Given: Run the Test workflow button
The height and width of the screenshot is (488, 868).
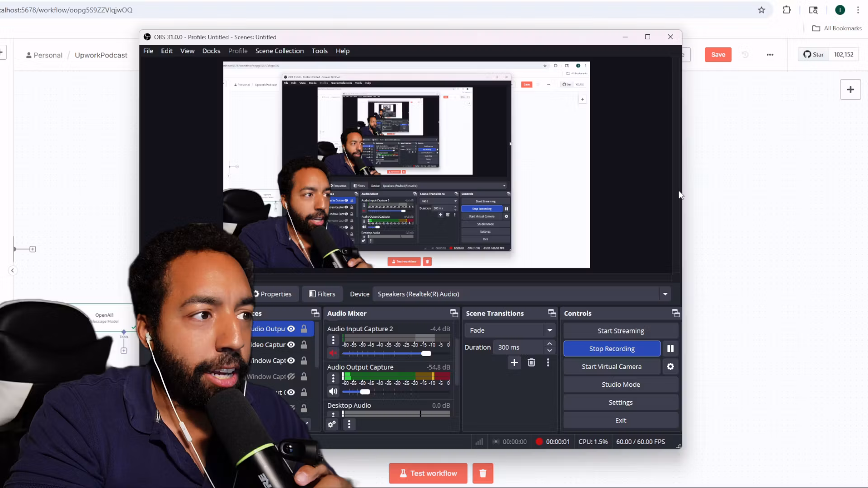Looking at the screenshot, I should pyautogui.click(x=428, y=473).
